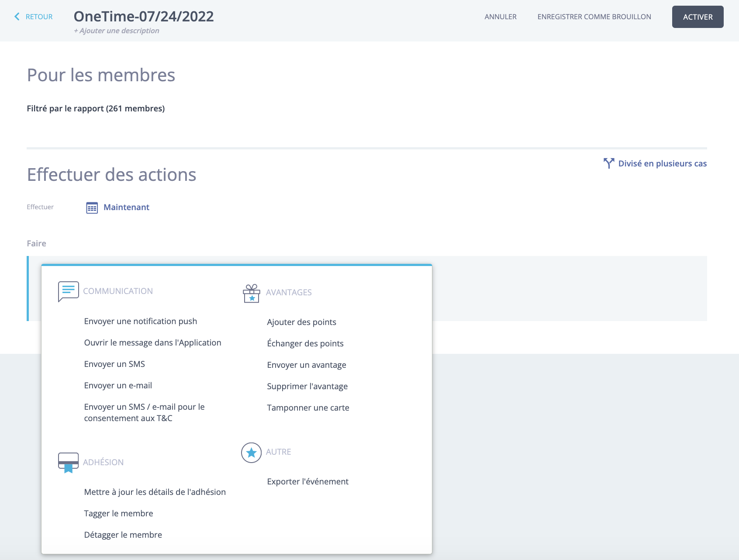Click the split branch icon

(x=609, y=163)
